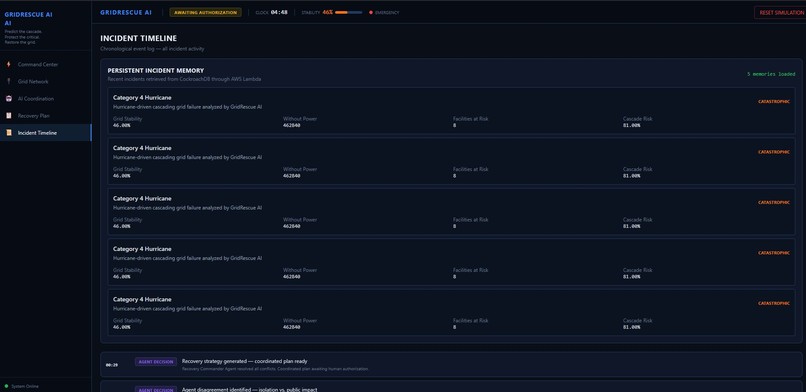
Task: Click the Reset Simulation button
Action: [780, 12]
